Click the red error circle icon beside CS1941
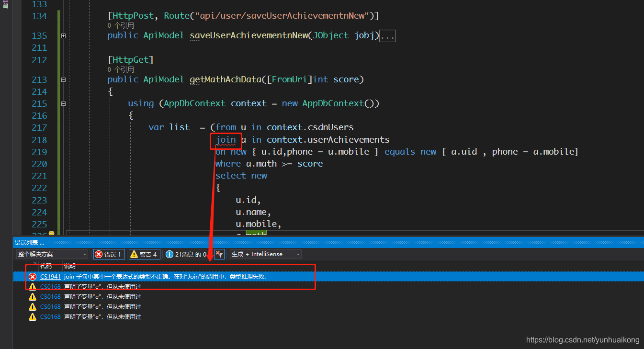The width and height of the screenshot is (644, 349). (x=32, y=276)
